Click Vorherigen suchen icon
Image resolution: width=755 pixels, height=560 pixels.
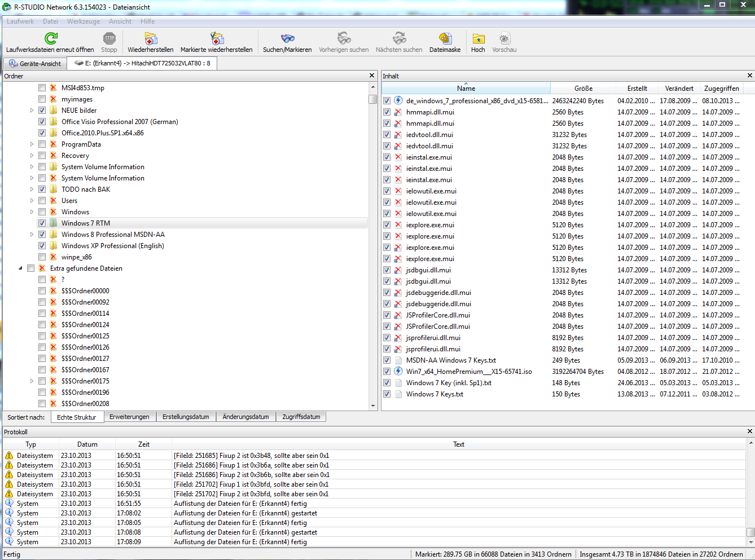tap(344, 38)
